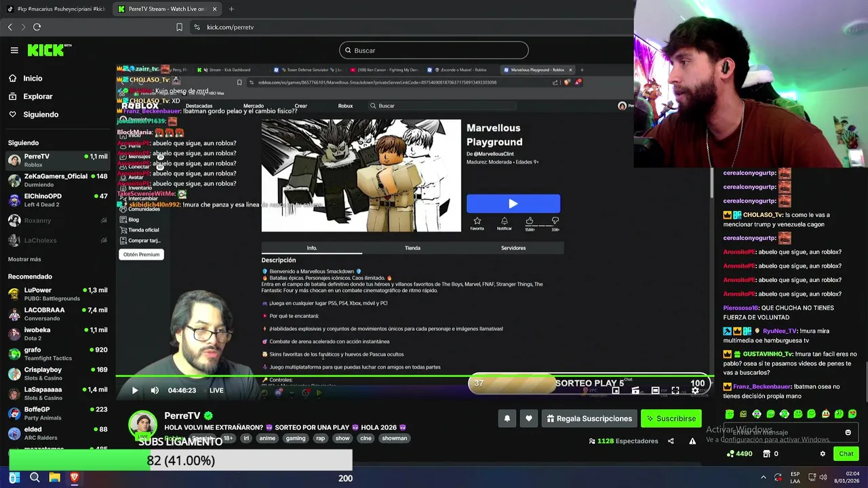Open the Kick sidebar hamburger menu
Screen dimensions: 868x488
[14, 50]
